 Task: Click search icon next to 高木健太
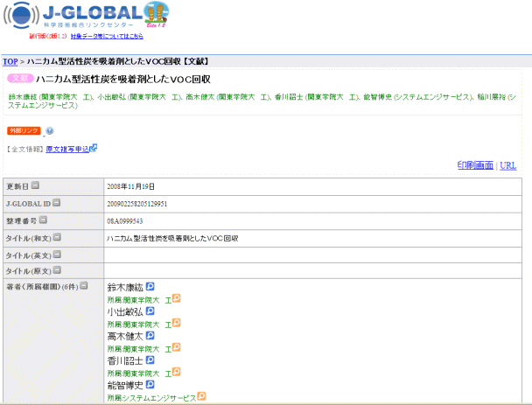[x=150, y=335]
